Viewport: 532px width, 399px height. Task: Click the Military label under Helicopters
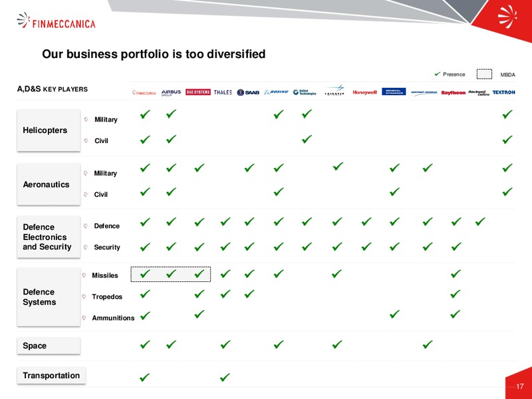point(106,120)
